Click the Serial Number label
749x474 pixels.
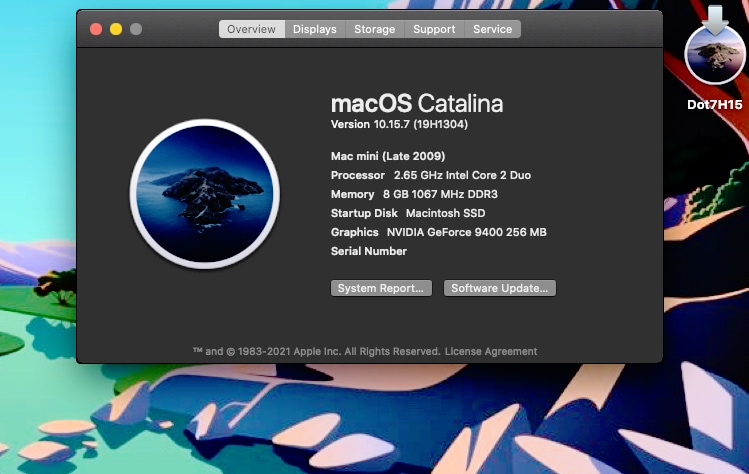coord(369,251)
